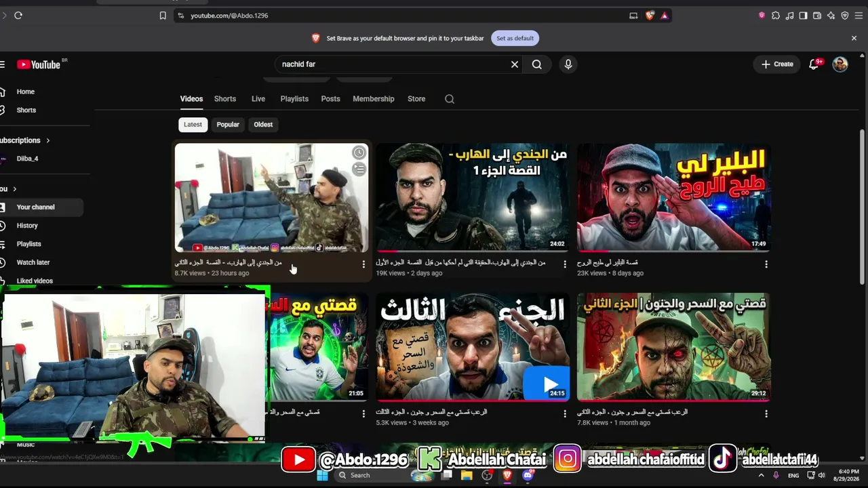Open the video thumbnail with 24:02 duration
The height and width of the screenshot is (488, 868).
[x=473, y=197]
